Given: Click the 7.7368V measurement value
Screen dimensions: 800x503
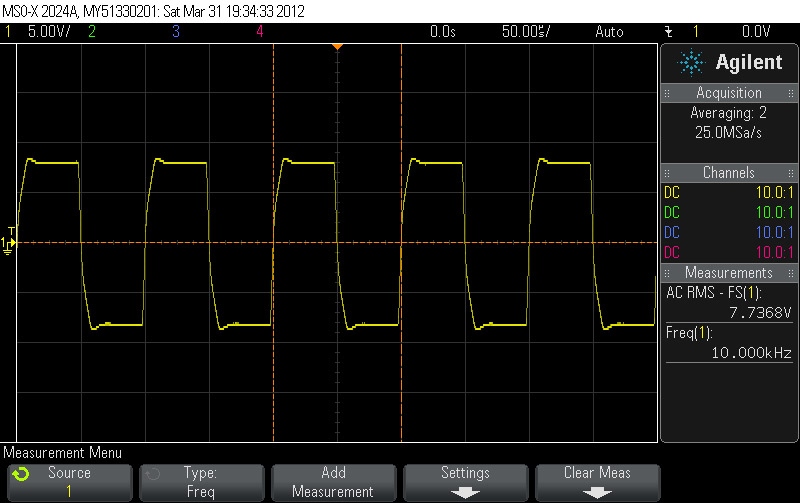Looking at the screenshot, I should tap(760, 313).
